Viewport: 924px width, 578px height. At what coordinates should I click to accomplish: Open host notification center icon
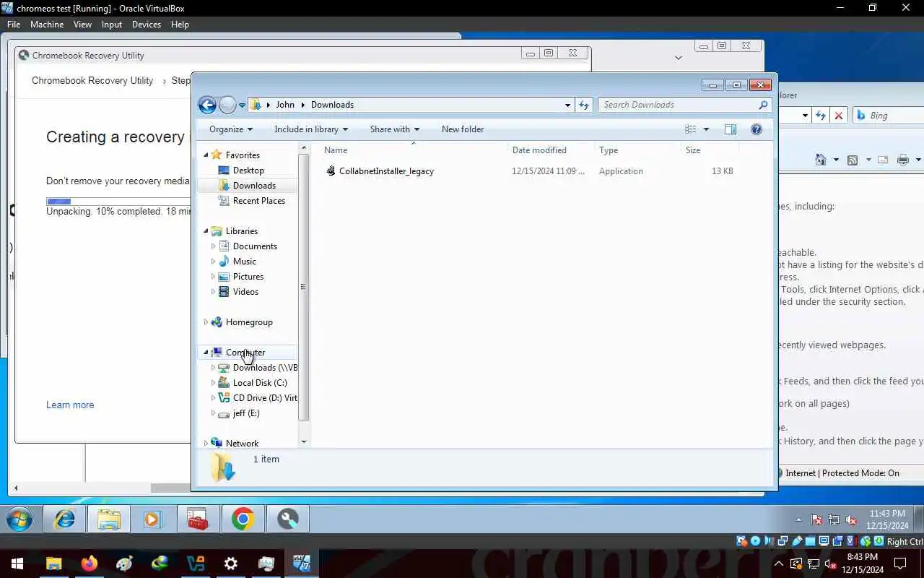pos(900,564)
